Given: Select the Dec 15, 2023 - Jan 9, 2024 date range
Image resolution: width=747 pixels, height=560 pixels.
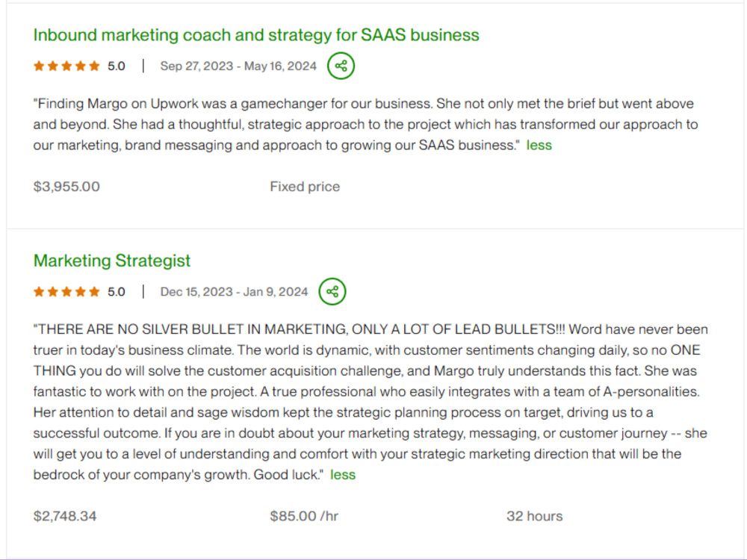Looking at the screenshot, I should coord(234,292).
